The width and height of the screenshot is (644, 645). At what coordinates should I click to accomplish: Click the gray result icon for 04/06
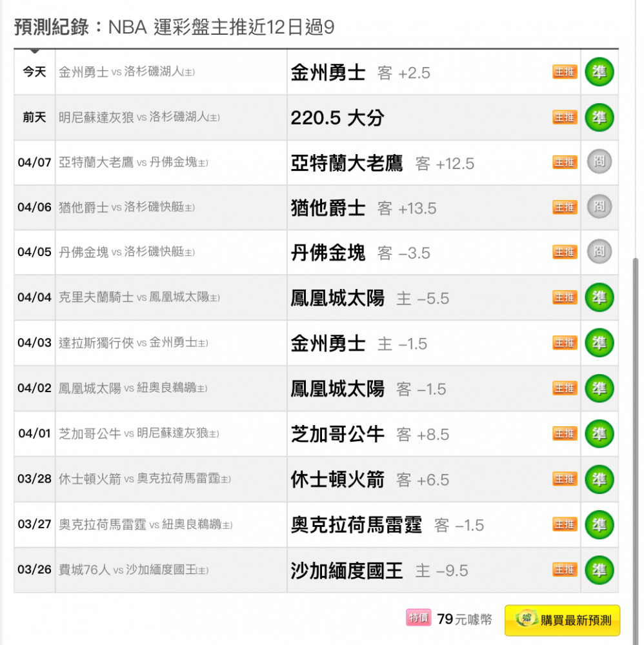[x=599, y=206]
